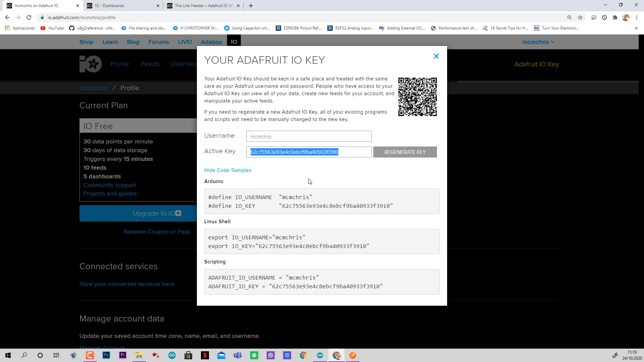Click the username input field
Image resolution: width=644 pixels, height=362 pixels.
tap(309, 136)
